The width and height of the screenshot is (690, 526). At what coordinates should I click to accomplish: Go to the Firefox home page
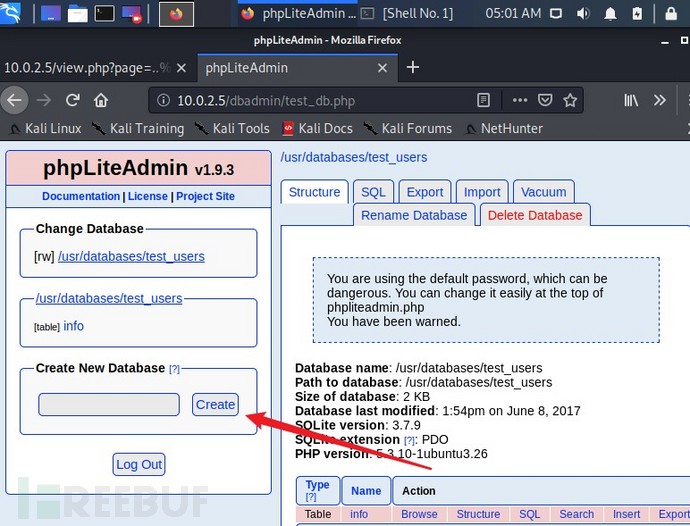pyautogui.click(x=101, y=100)
